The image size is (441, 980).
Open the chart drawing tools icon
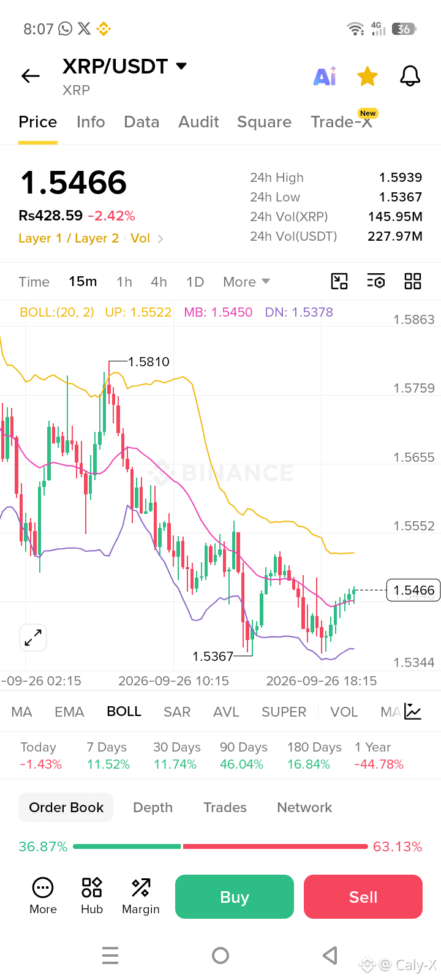[x=339, y=281]
